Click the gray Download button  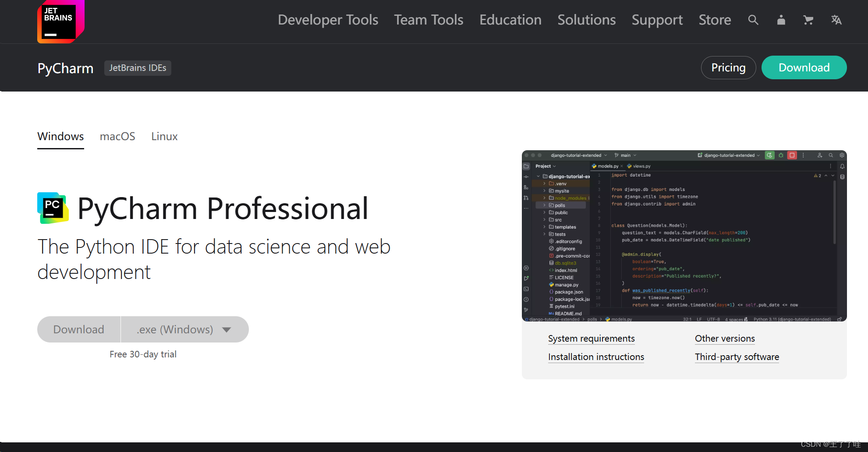click(x=79, y=329)
